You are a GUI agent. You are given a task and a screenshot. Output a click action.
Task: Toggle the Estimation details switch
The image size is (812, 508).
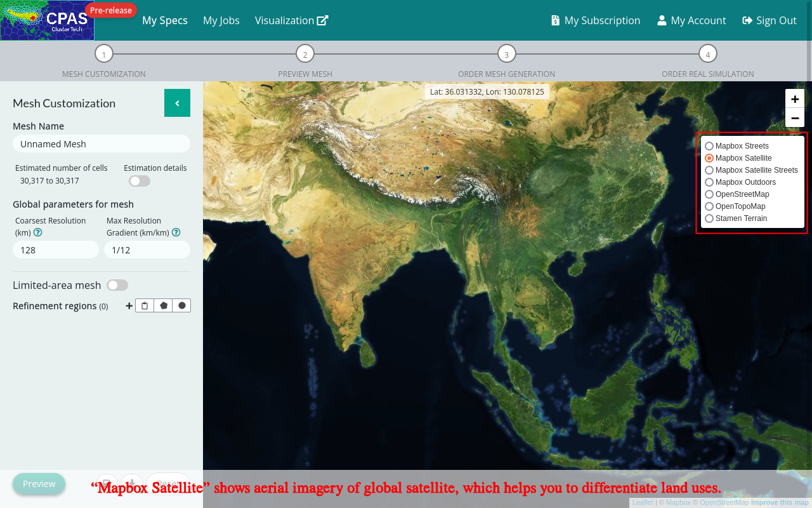(x=140, y=181)
